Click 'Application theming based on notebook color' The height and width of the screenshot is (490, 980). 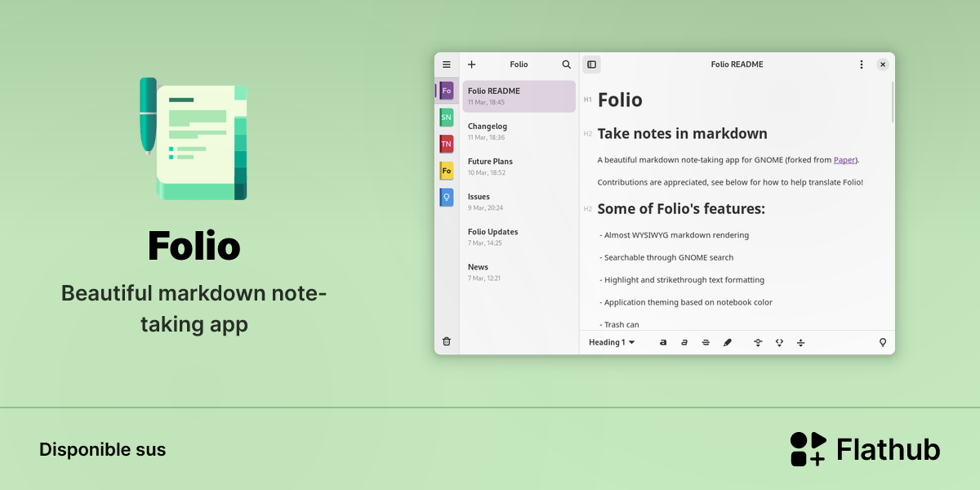(x=686, y=302)
